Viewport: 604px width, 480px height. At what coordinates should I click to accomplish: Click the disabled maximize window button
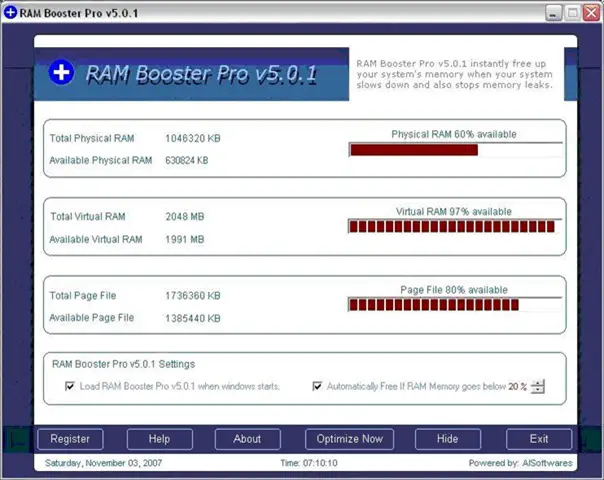pyautogui.click(x=572, y=13)
